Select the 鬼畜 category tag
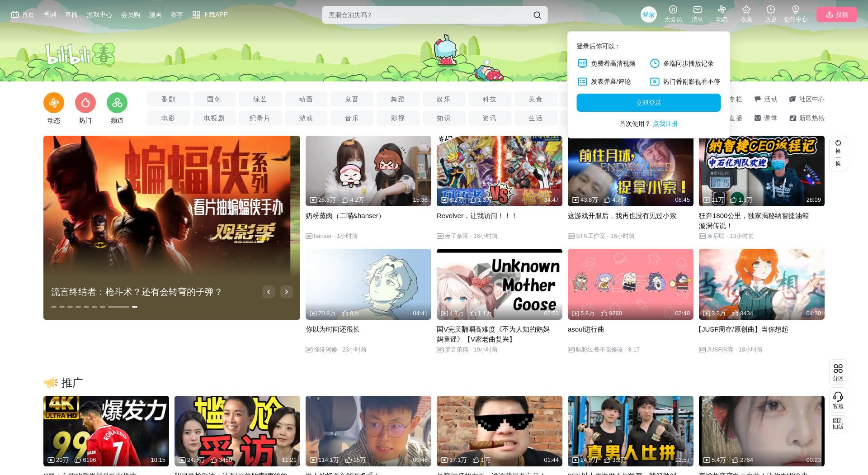This screenshot has width=868, height=475. tap(352, 99)
